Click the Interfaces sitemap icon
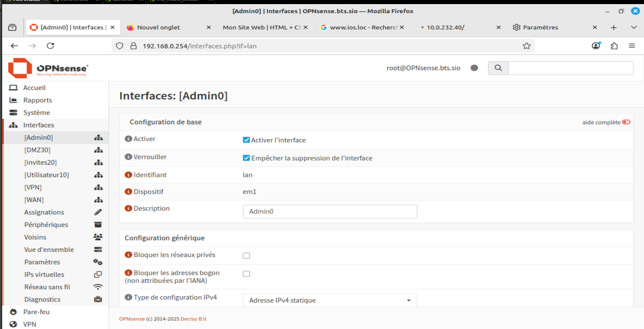This screenshot has height=329, width=644. point(13,125)
